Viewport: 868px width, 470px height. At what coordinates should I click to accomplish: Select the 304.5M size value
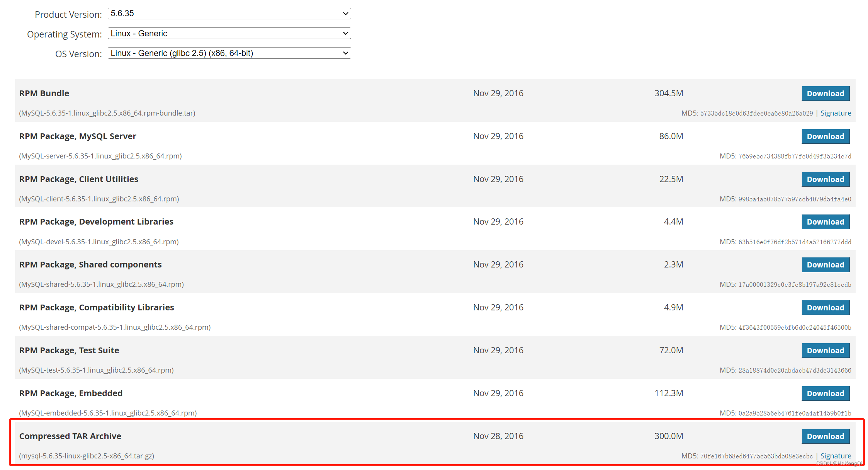[669, 93]
